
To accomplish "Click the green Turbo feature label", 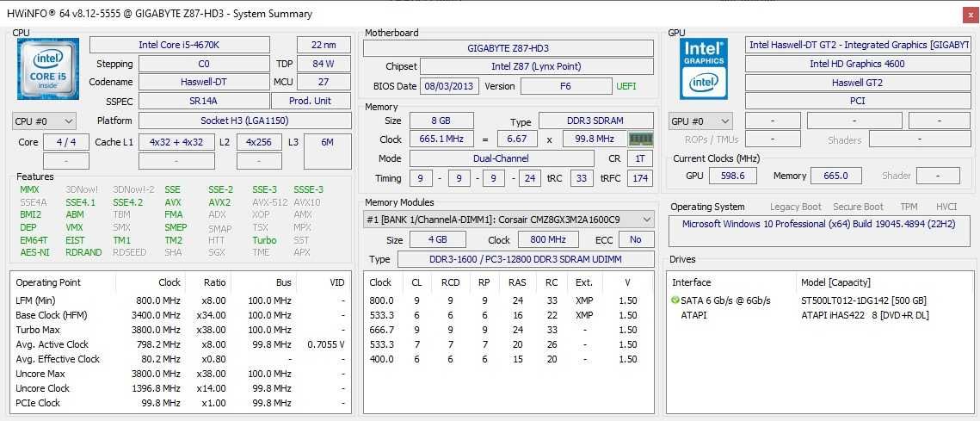I will (264, 240).
